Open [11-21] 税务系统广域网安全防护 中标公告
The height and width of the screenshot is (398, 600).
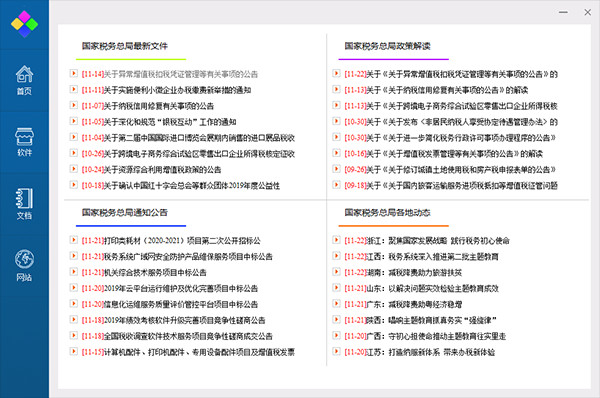[x=177, y=256]
